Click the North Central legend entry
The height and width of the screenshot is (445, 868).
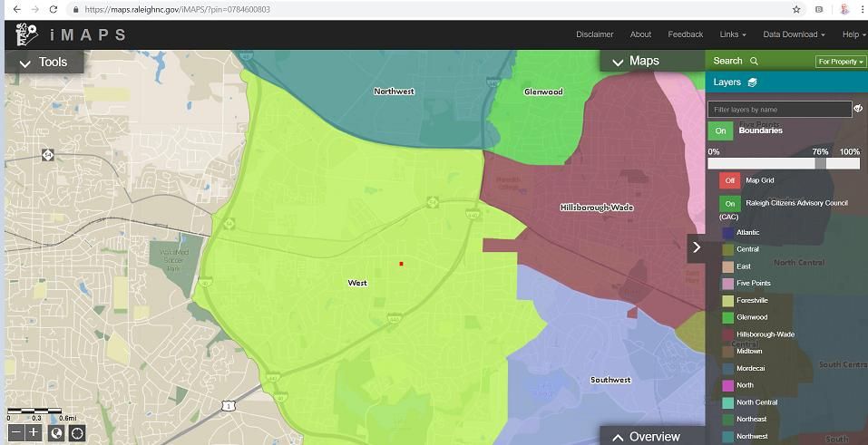coord(756,402)
